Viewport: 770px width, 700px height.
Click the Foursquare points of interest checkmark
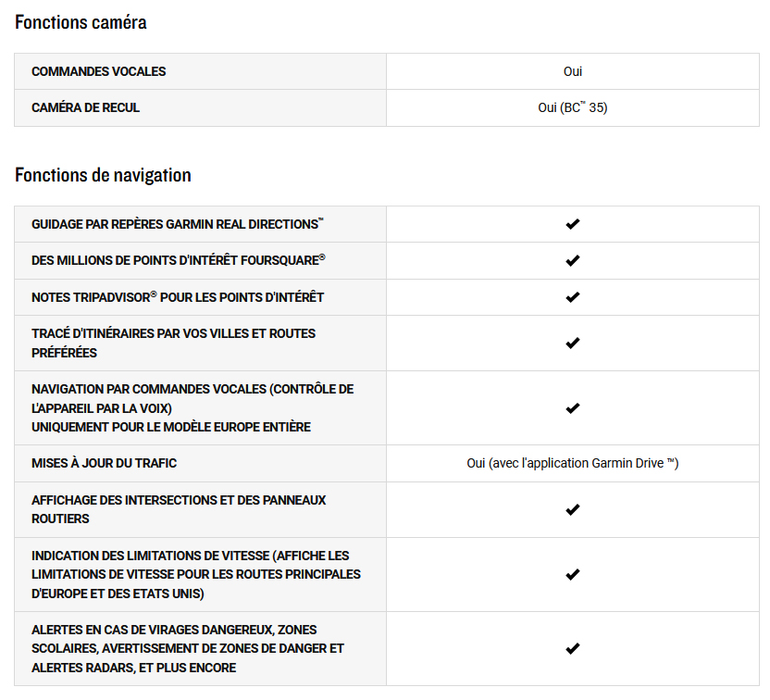tap(573, 261)
